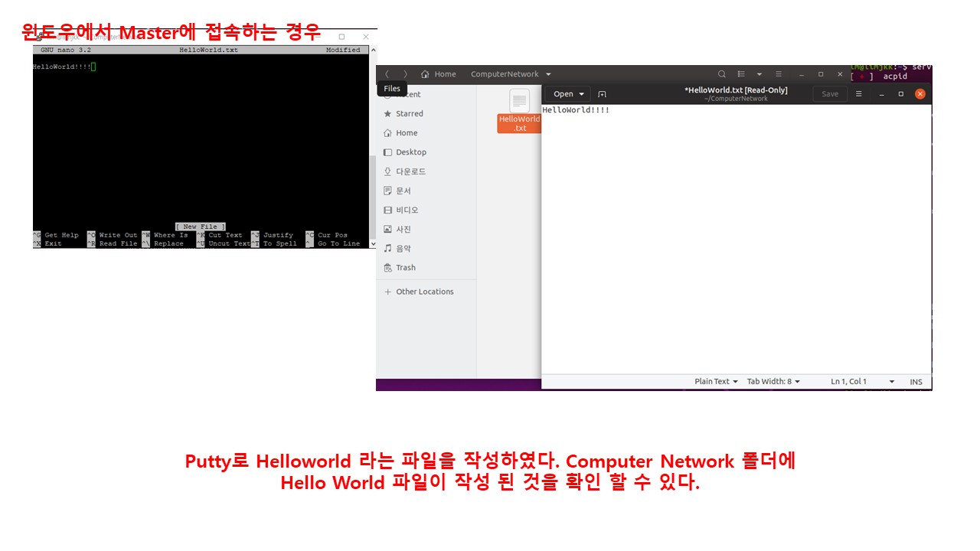
Task: Click 'Cut Text' shortcut text in nano
Action: pyautogui.click(x=225, y=235)
